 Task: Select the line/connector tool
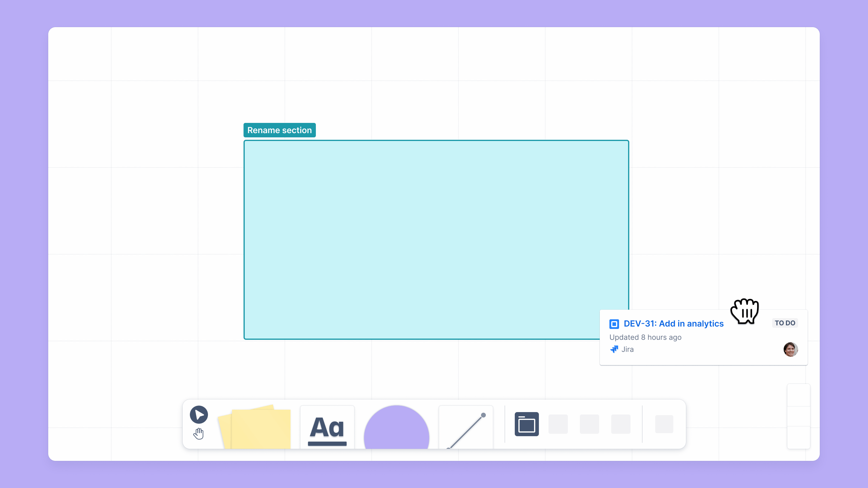[x=466, y=424]
